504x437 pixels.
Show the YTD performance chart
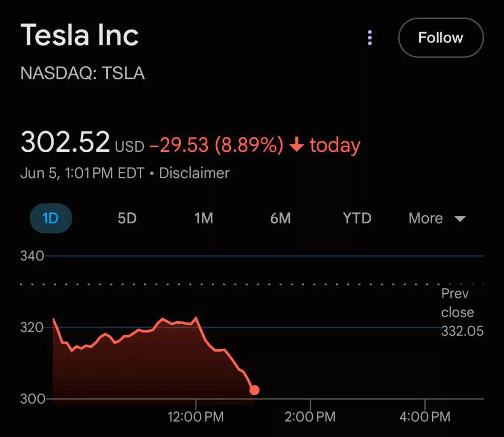coord(356,218)
